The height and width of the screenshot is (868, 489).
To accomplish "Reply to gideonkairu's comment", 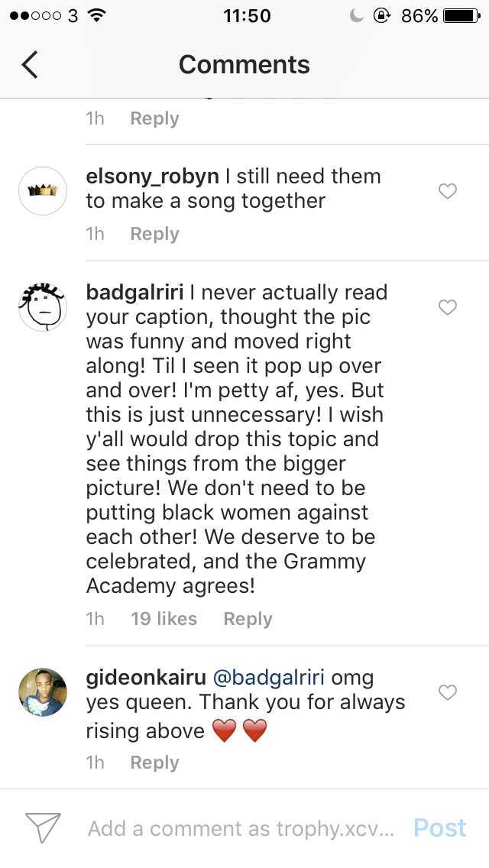I will 154,763.
